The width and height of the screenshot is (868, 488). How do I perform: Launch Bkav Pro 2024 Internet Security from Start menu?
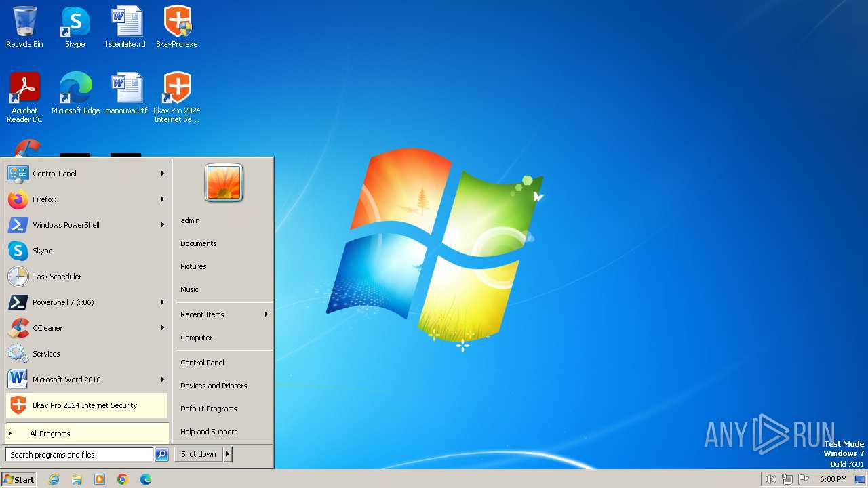tap(87, 405)
